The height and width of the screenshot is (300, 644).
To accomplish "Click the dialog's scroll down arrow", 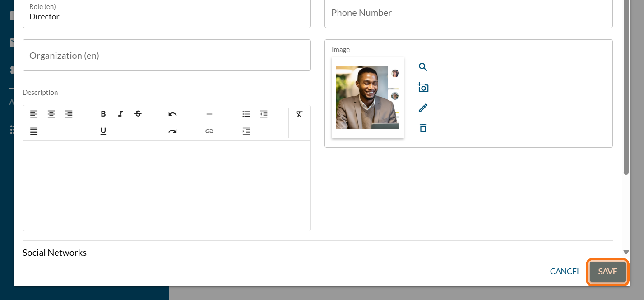I will [626, 252].
